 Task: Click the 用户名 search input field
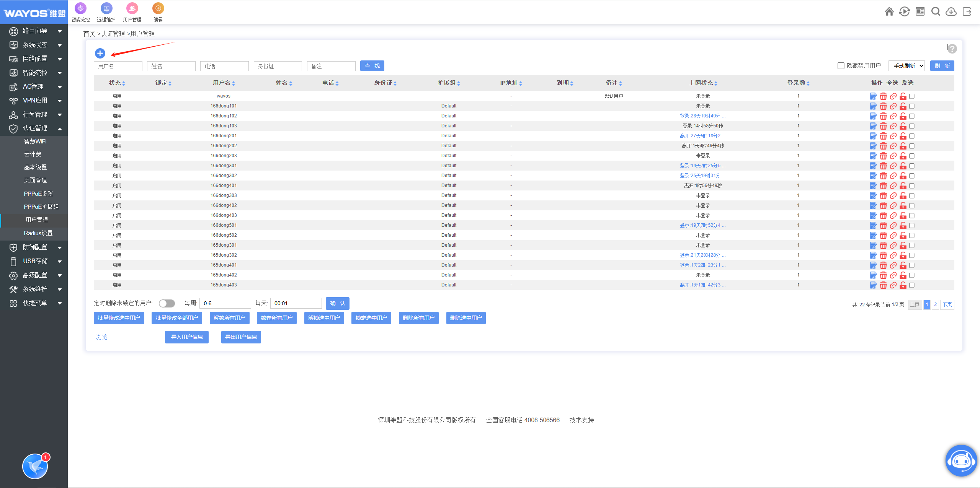click(118, 66)
